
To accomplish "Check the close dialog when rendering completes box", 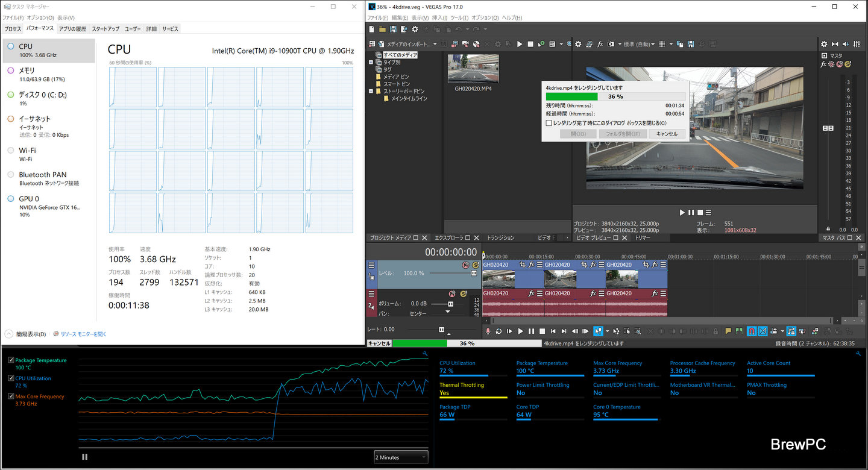I will click(x=549, y=123).
